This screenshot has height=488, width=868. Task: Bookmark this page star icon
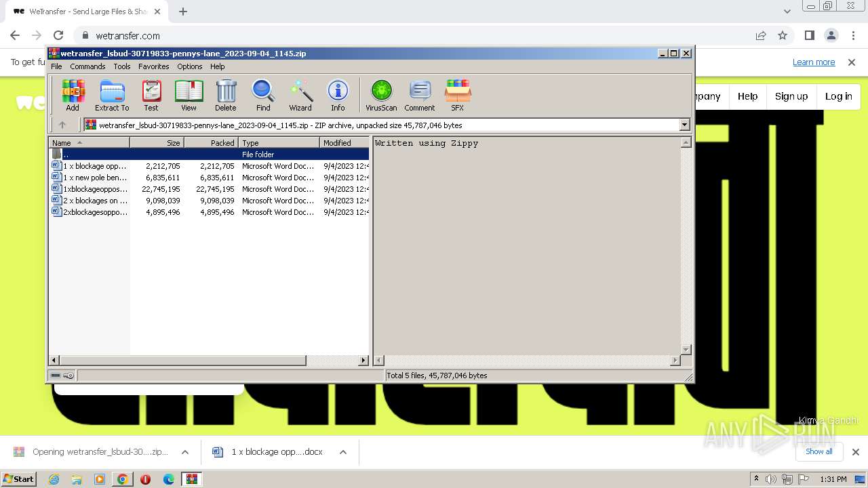[x=783, y=36]
